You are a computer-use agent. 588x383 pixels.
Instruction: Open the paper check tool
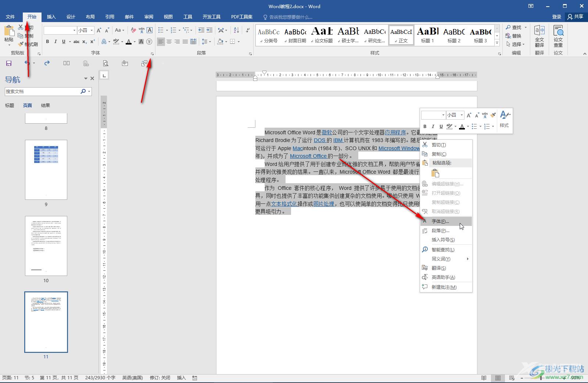(558, 35)
